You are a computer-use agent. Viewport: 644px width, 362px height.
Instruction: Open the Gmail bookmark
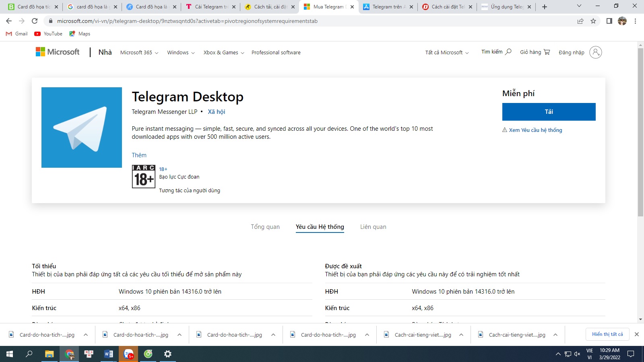[17, 34]
